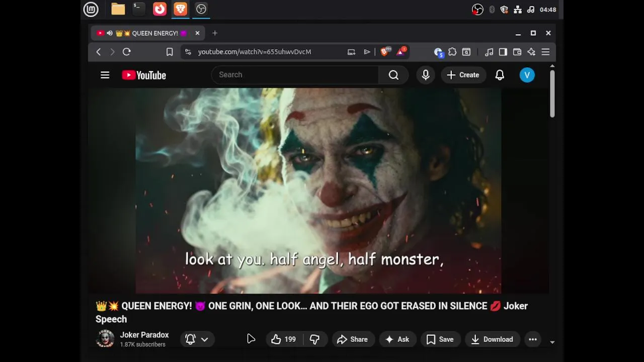Go to the YouTube home logo
Screen dimensions: 644x362
coord(144,75)
